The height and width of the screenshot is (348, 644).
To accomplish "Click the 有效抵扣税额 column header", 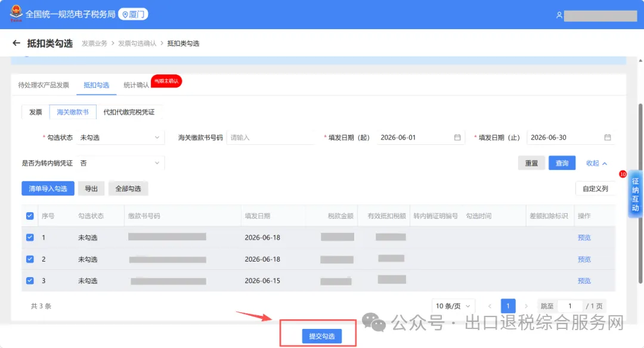I will (386, 216).
